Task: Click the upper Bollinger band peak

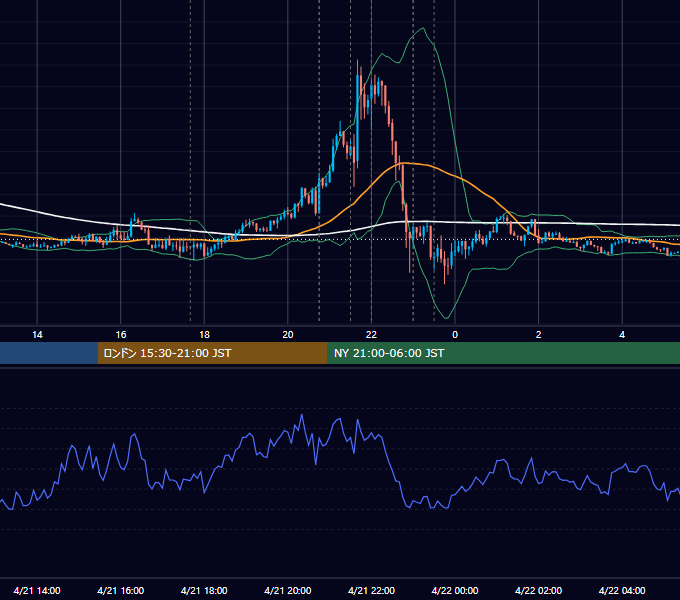Action: coord(423,28)
